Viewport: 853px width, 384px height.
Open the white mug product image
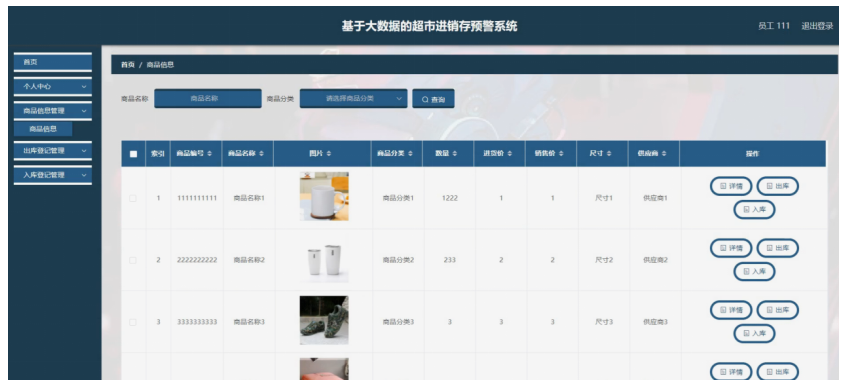point(324,196)
